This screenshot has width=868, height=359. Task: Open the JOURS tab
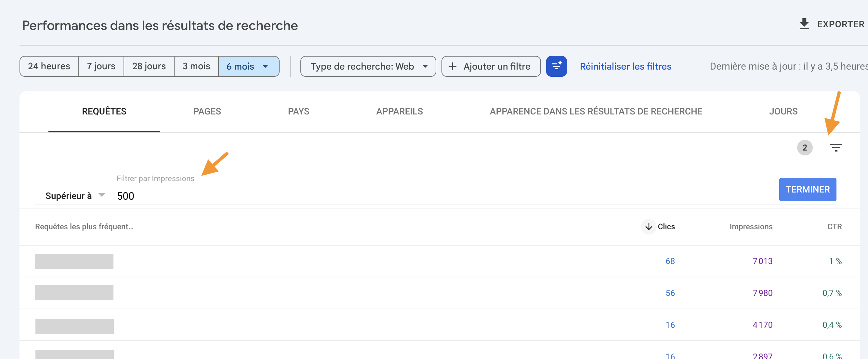point(783,111)
